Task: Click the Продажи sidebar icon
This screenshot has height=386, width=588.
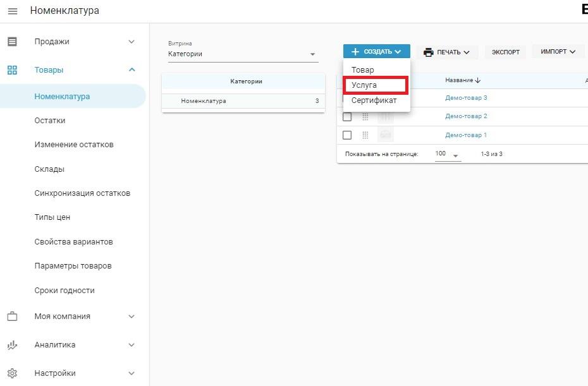Action: point(13,42)
